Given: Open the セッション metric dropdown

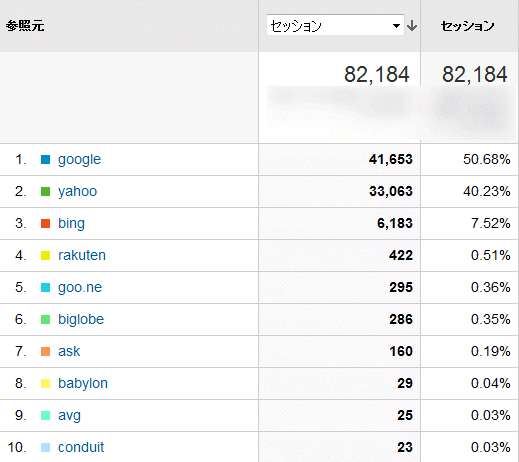Looking at the screenshot, I should tap(335, 25).
